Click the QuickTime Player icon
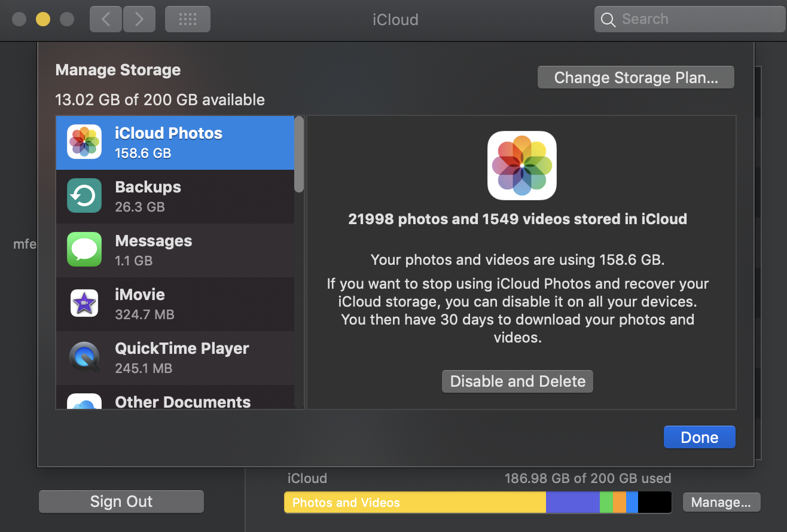Viewport: 787px width, 532px height. pyautogui.click(x=84, y=357)
